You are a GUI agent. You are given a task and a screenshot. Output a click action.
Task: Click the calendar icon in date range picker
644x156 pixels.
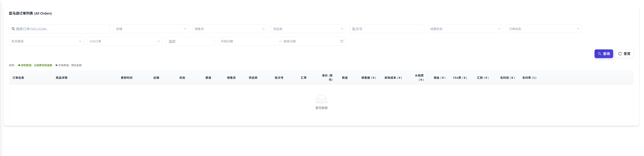tap(342, 41)
